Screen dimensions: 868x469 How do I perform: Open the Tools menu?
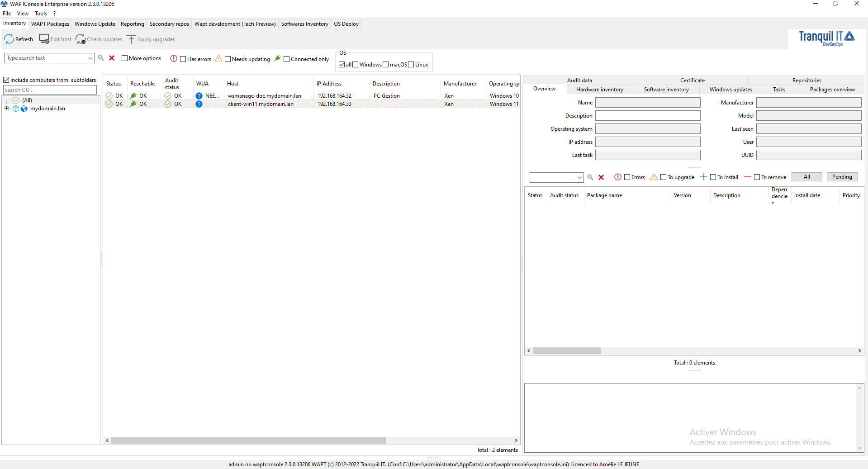pyautogui.click(x=41, y=14)
